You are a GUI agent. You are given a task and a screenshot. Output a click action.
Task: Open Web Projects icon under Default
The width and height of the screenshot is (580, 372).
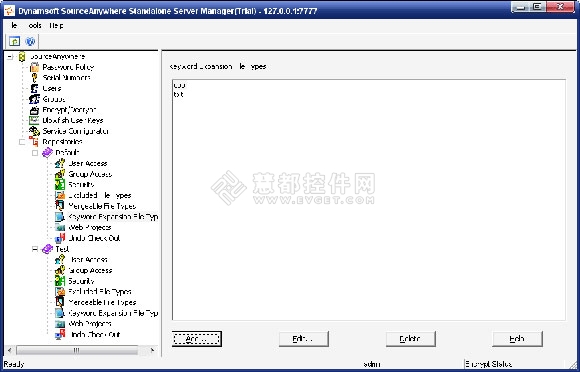[60, 227]
